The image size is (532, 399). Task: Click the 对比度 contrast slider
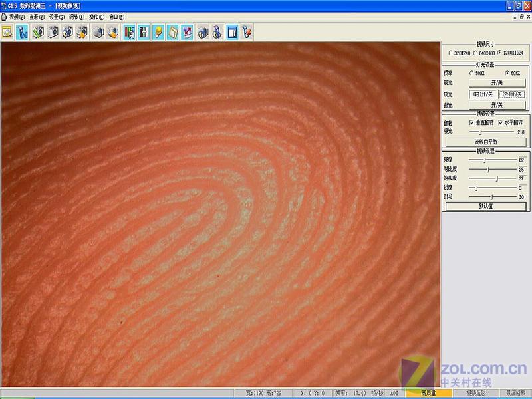(x=493, y=169)
